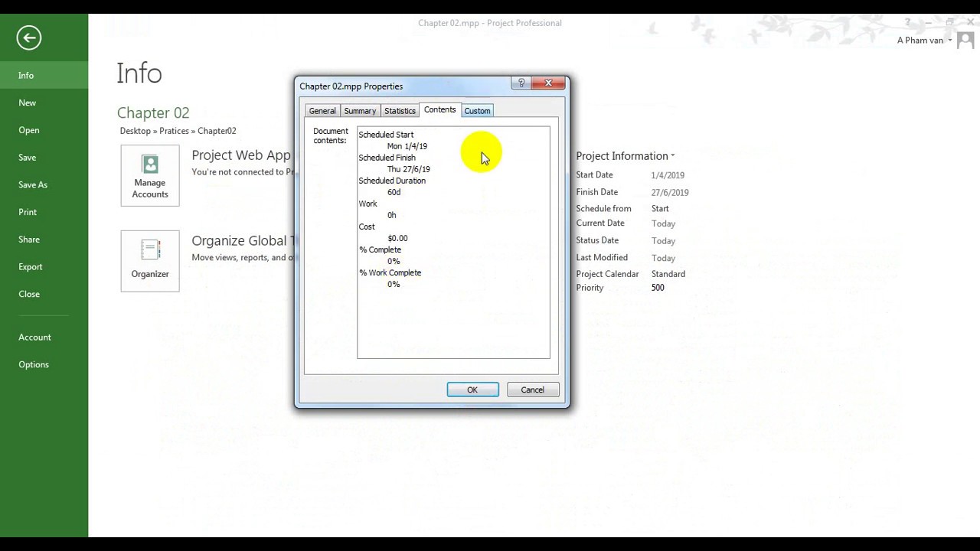Click Scheduled Start in document contents

(x=386, y=135)
